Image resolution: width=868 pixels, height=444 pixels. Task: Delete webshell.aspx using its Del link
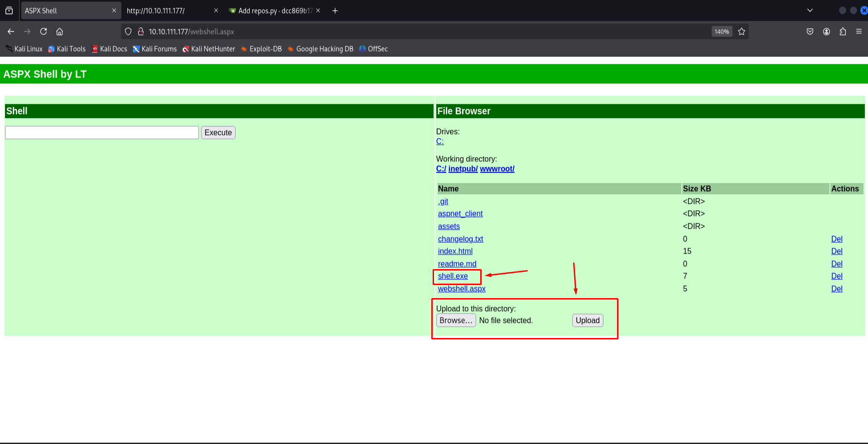click(837, 289)
